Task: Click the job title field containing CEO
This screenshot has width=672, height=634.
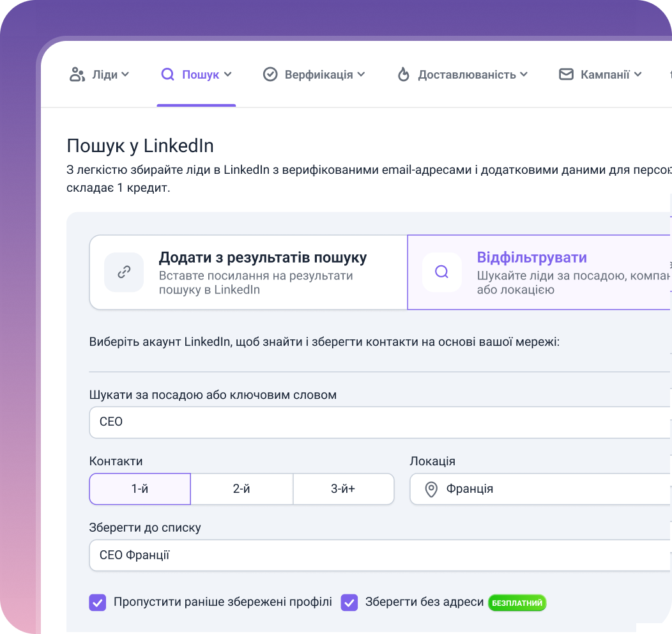Action: 380,422
